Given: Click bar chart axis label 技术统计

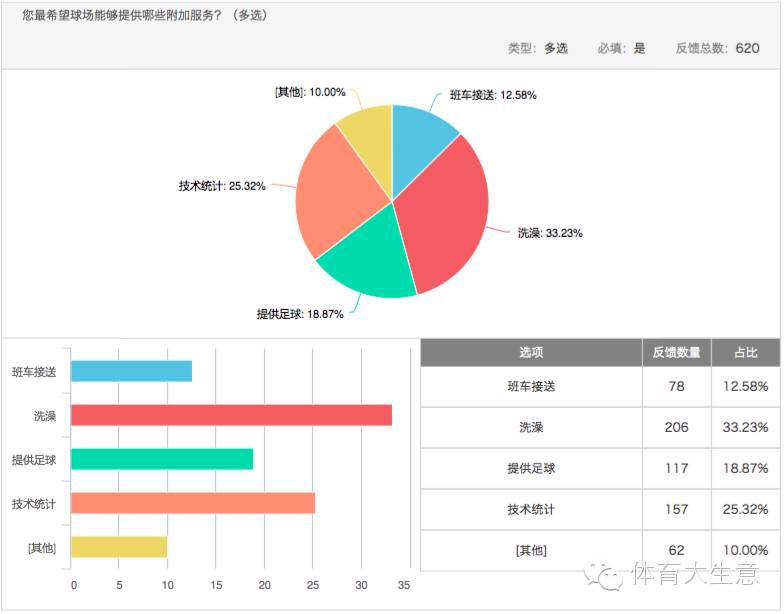Looking at the screenshot, I should point(34,504).
